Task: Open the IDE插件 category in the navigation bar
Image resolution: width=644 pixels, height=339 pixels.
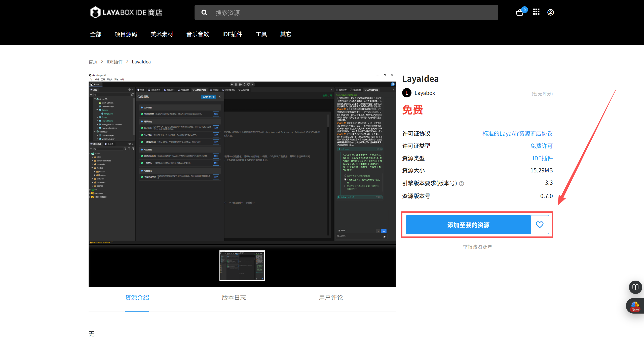Action: coord(232,34)
